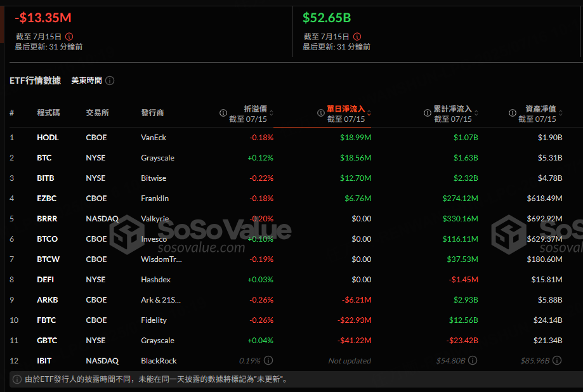The height and width of the screenshot is (392, 583).
Task: Click the $330.16M BRRR cumulative inflow
Action: (461, 219)
